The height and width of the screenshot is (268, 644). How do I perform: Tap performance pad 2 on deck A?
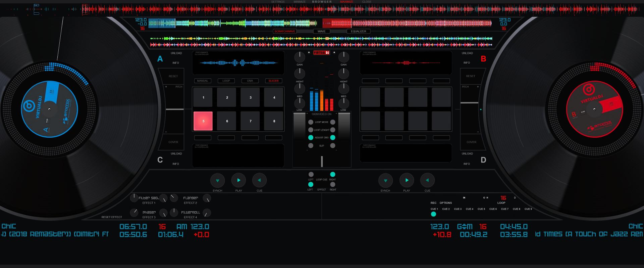[x=227, y=97]
